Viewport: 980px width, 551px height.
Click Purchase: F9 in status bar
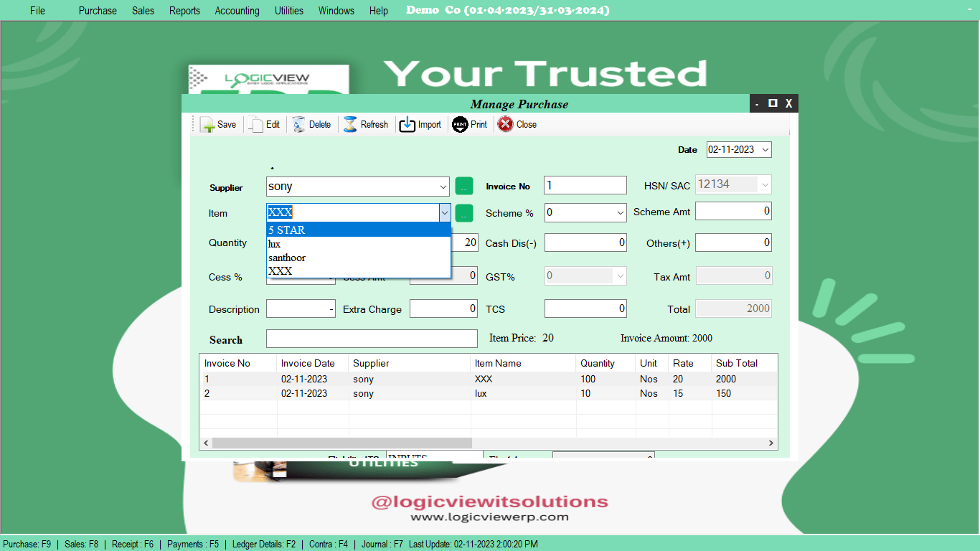pyautogui.click(x=27, y=545)
